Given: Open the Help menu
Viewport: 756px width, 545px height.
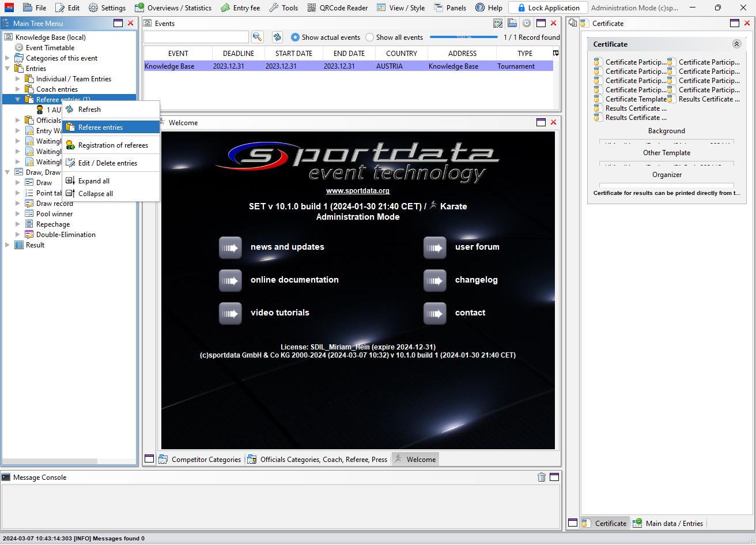Looking at the screenshot, I should pos(489,8).
